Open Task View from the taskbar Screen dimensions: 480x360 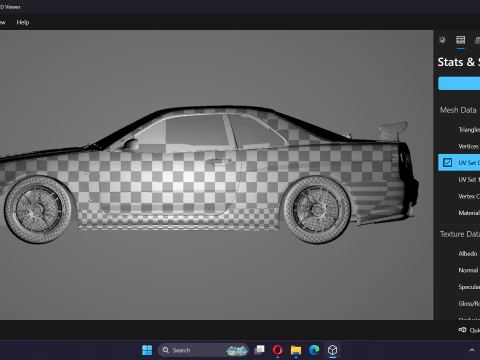click(x=259, y=350)
